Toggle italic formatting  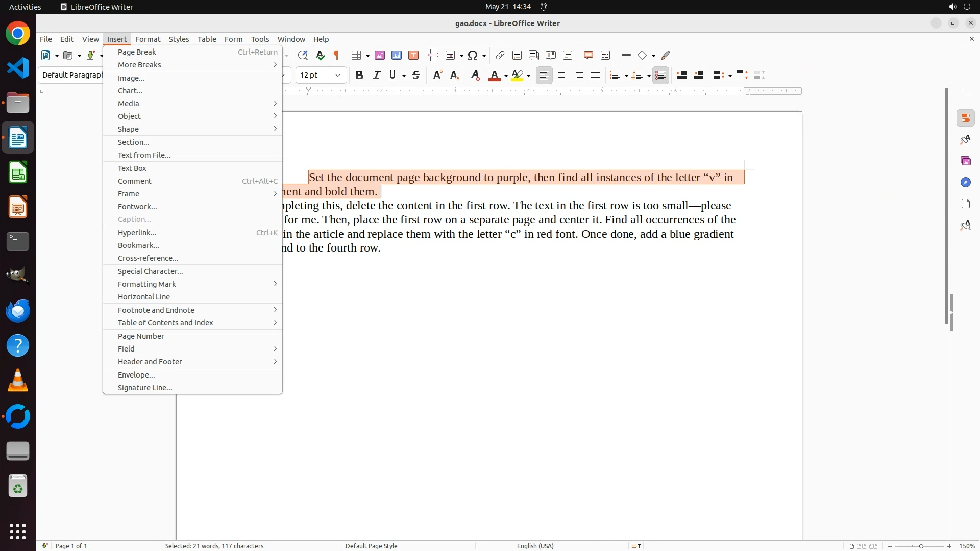[x=376, y=75]
